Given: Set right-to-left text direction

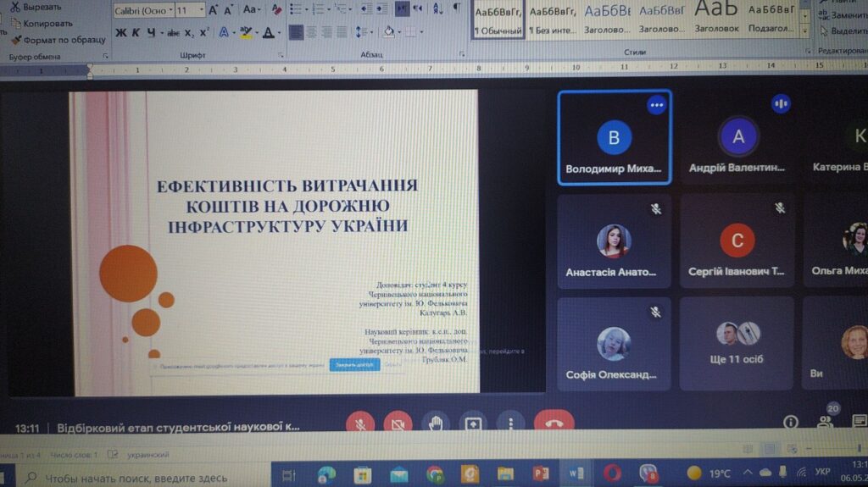Looking at the screenshot, I should click(418, 8).
